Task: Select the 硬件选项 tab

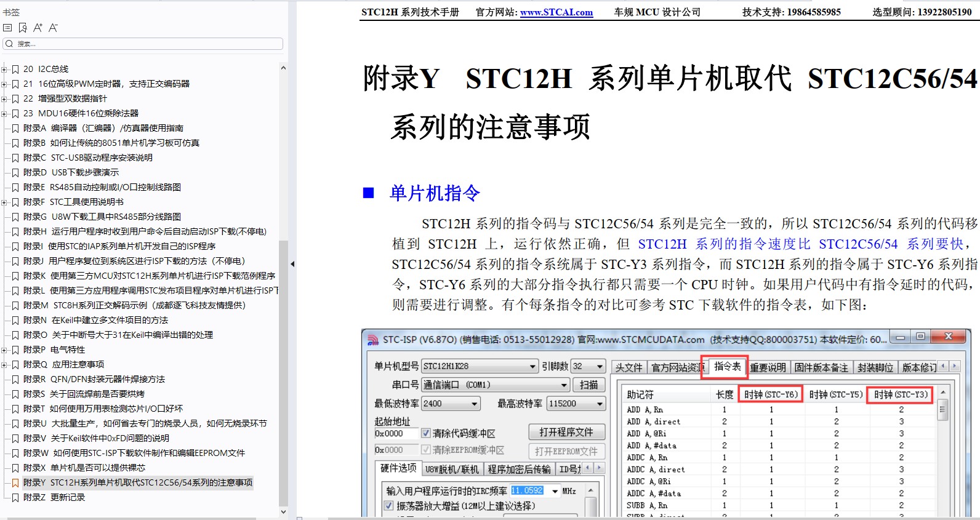Action: point(398,468)
